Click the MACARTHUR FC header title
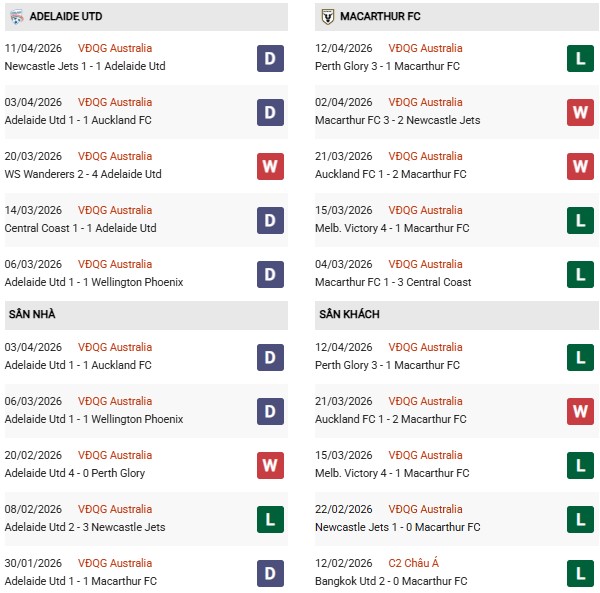600x593 pixels. [379, 17]
